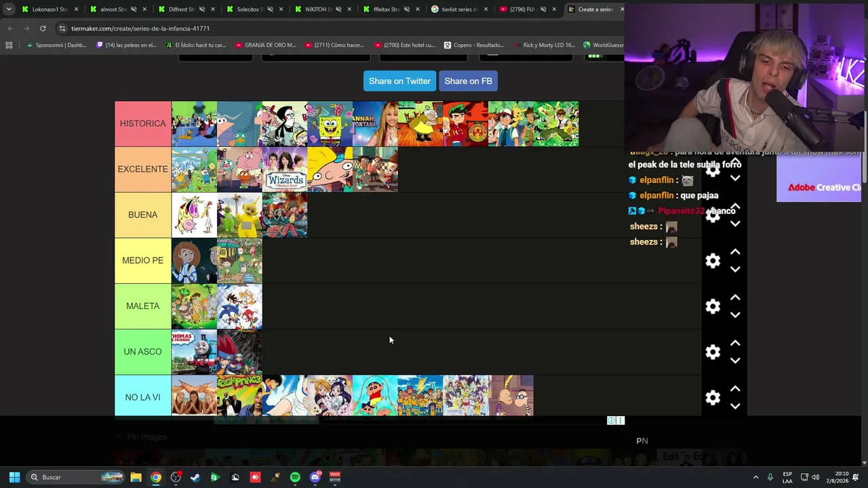Move the MALETA tier down
The width and height of the screenshot is (868, 488).
(735, 314)
